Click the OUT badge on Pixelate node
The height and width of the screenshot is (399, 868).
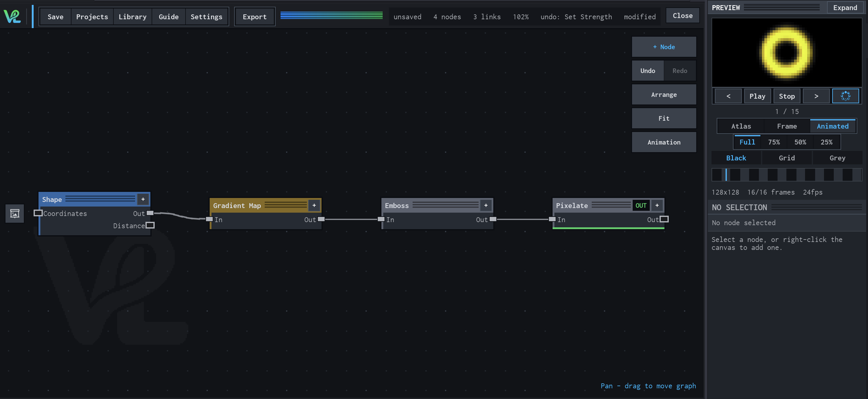641,205
